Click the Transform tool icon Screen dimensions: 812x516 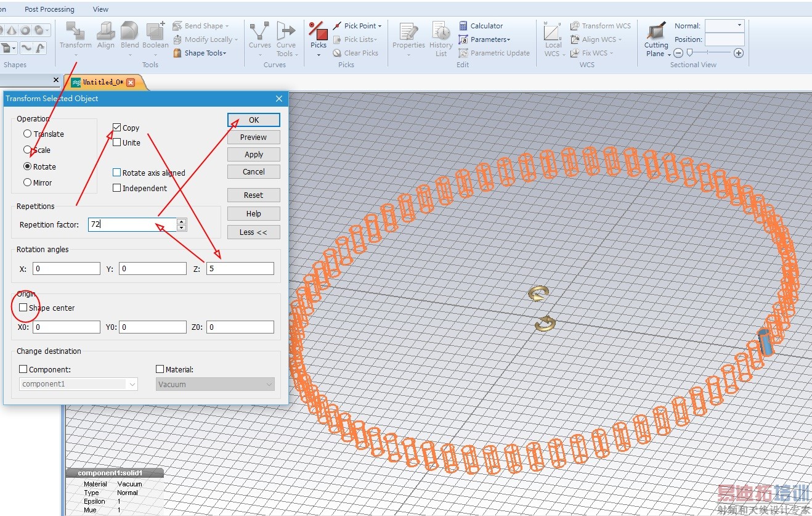(75, 31)
